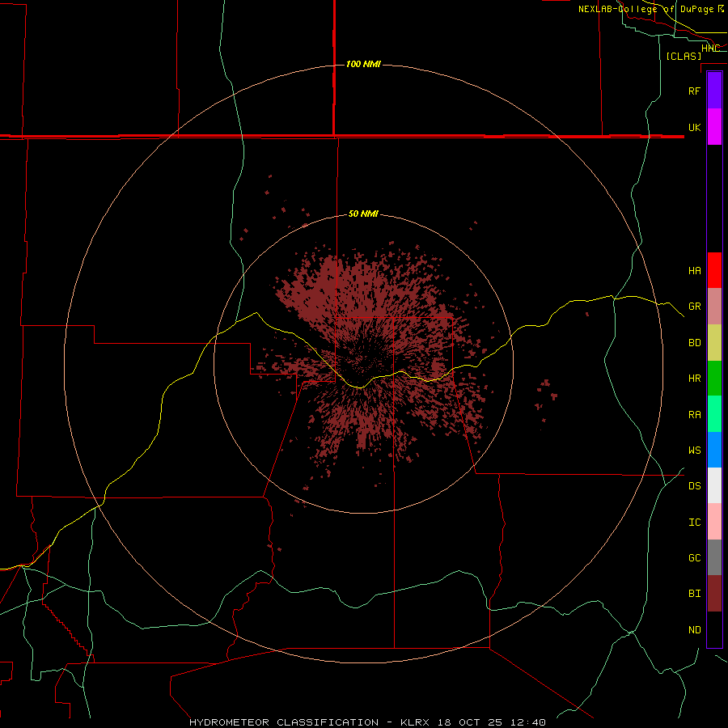This screenshot has width=728, height=728.
Task: Click the ND legend label
Action: click(x=694, y=629)
